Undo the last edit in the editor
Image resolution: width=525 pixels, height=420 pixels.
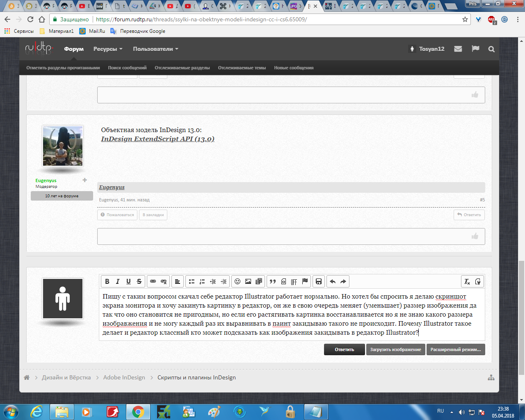pos(333,281)
